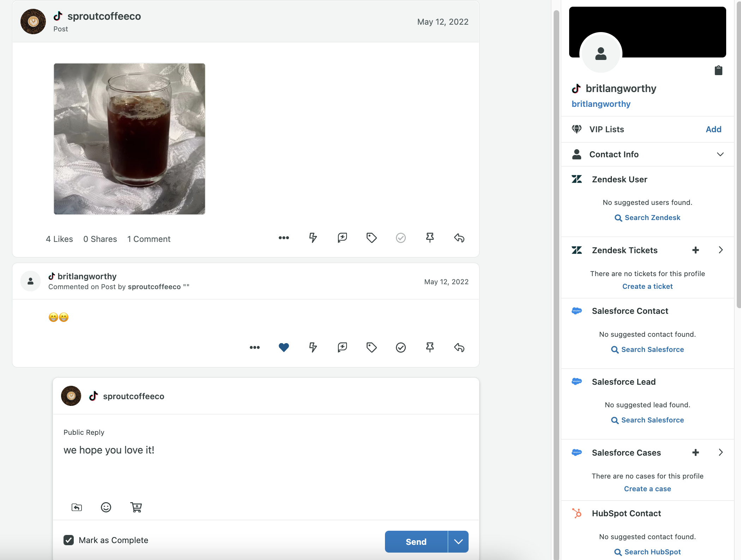Search Zendesk for a user
The image size is (741, 560).
point(647,218)
